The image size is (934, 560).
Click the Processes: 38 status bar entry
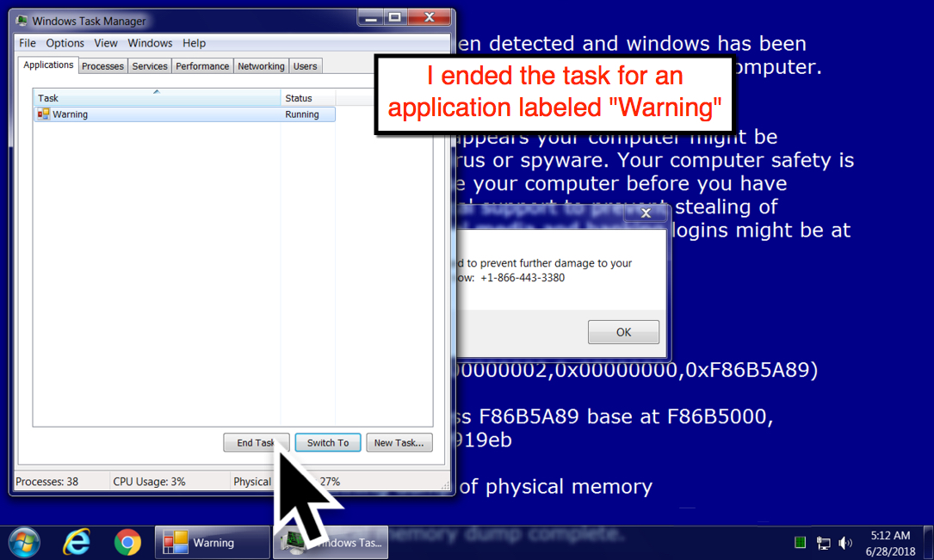pyautogui.click(x=47, y=482)
